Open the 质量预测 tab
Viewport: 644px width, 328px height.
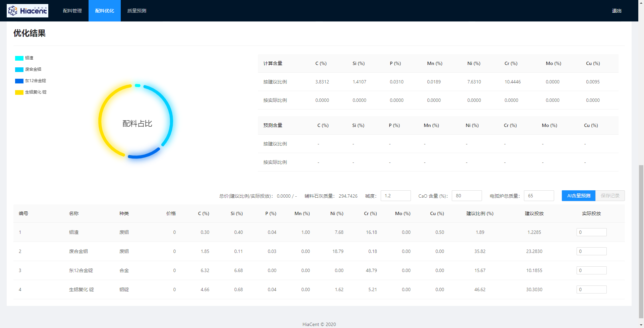pos(137,11)
